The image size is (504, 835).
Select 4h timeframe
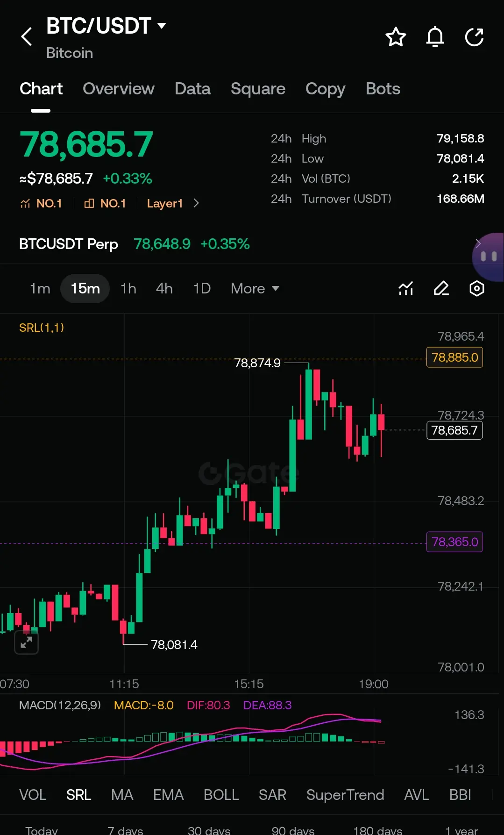tap(164, 288)
